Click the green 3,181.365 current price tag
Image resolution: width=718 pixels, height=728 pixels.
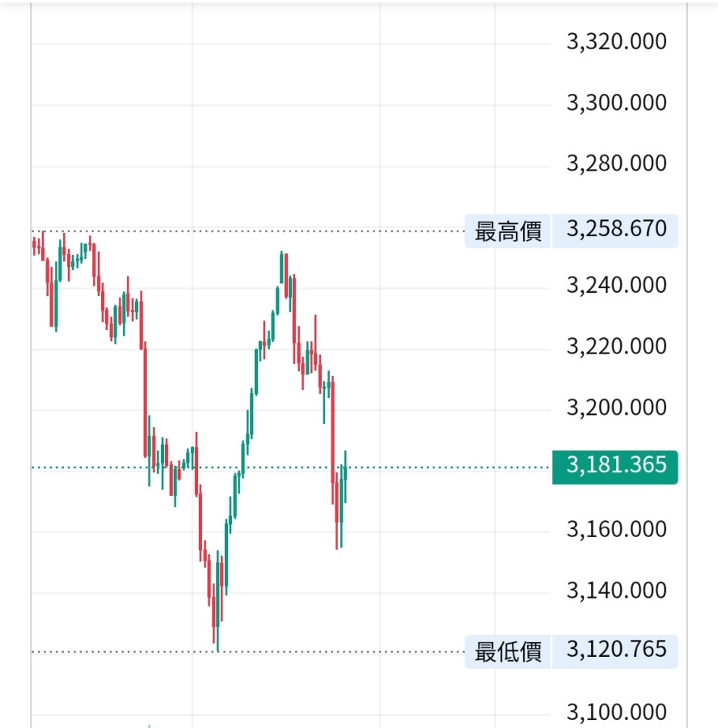click(x=615, y=465)
